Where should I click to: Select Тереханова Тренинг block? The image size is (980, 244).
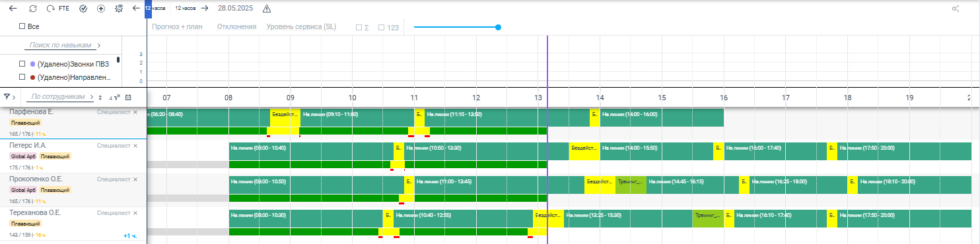tap(708, 218)
